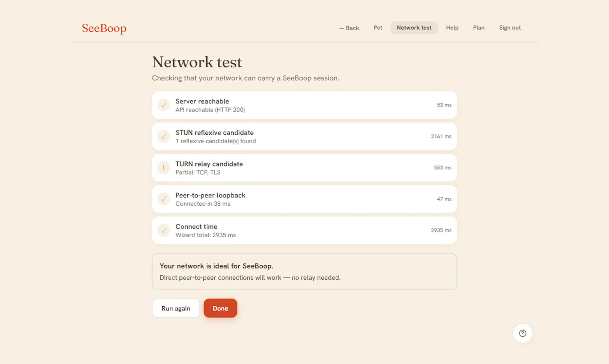609x364 pixels.
Task: Select 'API reachable (HTTP 200)' text
Action: coord(210,110)
